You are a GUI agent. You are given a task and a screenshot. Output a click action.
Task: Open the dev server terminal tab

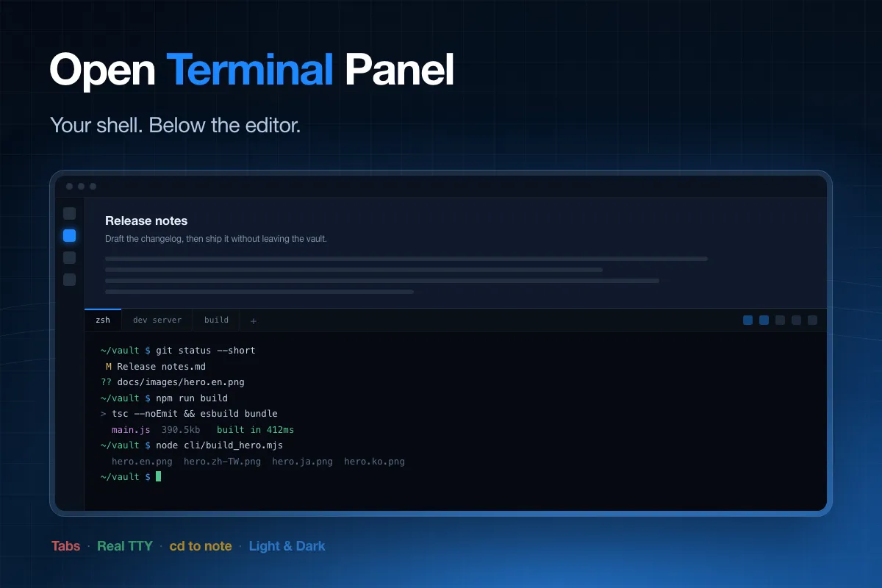point(157,320)
